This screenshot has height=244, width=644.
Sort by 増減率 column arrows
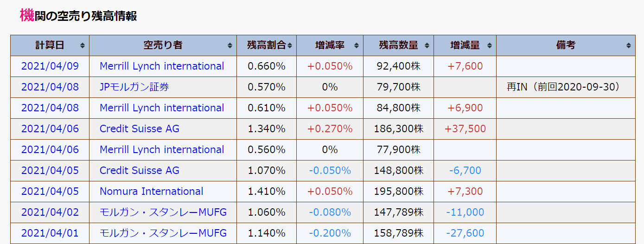[x=357, y=45]
